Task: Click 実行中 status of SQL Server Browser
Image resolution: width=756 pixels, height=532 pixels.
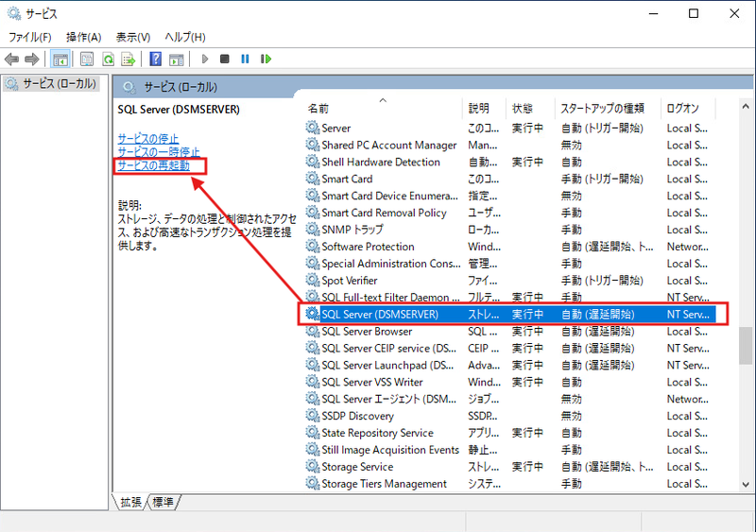Action: (527, 331)
